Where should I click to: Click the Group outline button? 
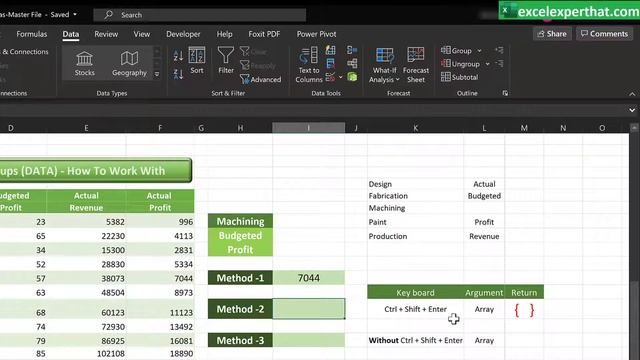[x=456, y=51]
